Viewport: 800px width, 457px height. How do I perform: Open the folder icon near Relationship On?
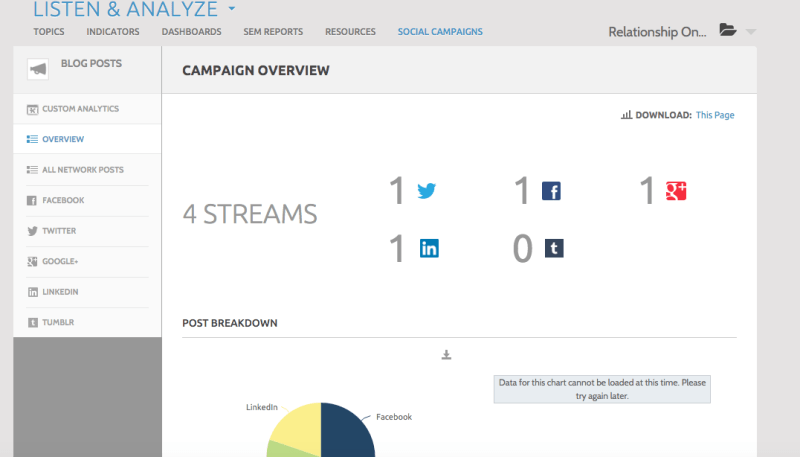[x=728, y=31]
